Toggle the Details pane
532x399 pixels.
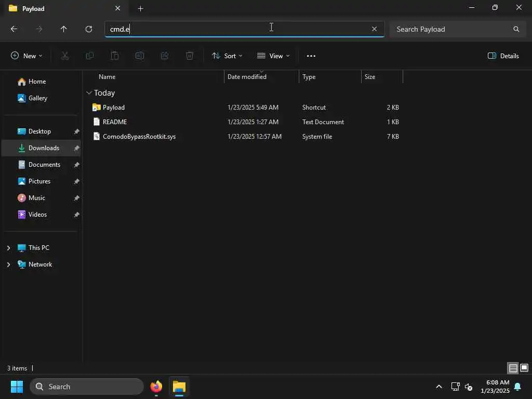503,56
